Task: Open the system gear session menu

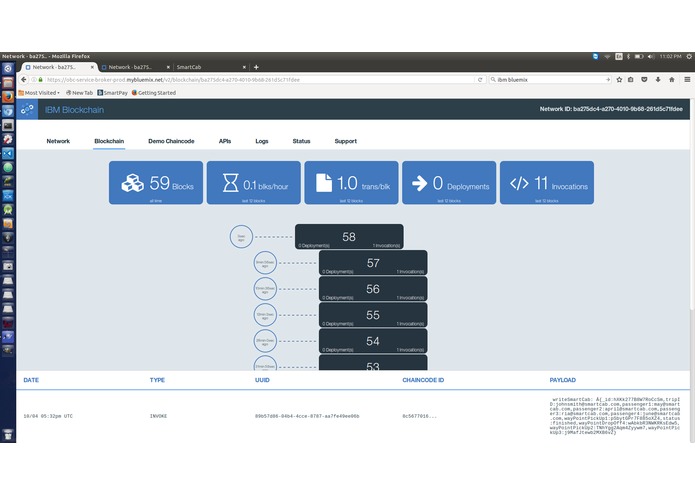Action: click(x=689, y=56)
